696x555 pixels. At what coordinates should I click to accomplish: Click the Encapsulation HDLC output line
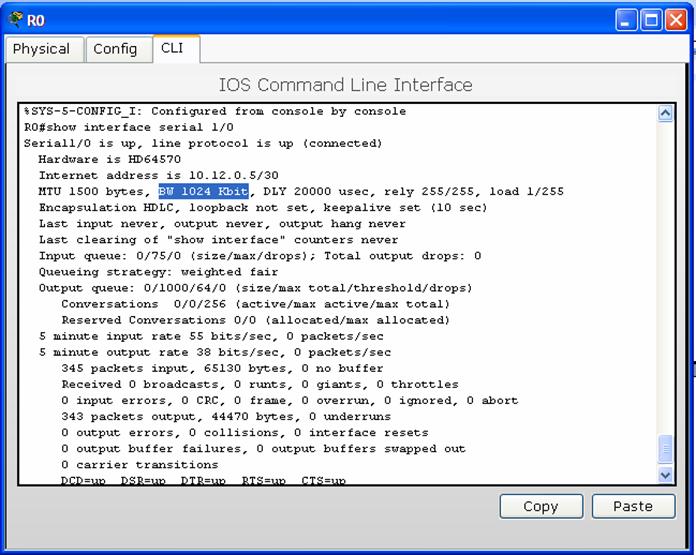pyautogui.click(x=262, y=208)
